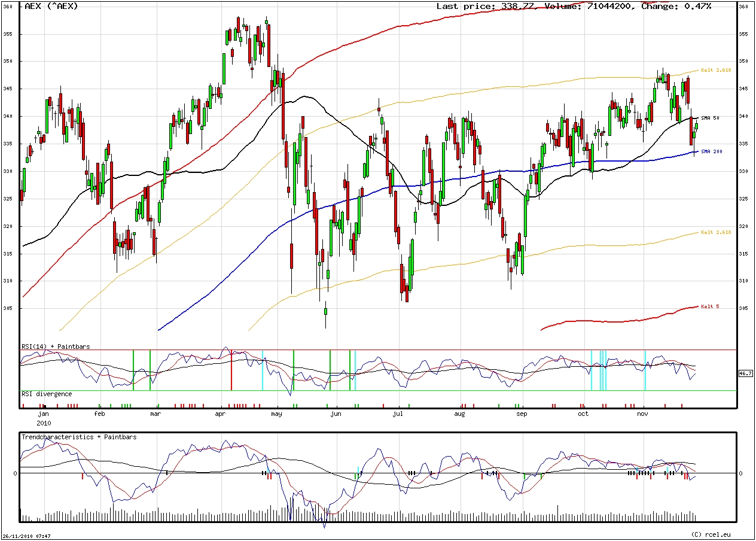Click the AEX (^AEX) chart title
The width and height of the screenshot is (756, 541).
pyautogui.click(x=51, y=6)
